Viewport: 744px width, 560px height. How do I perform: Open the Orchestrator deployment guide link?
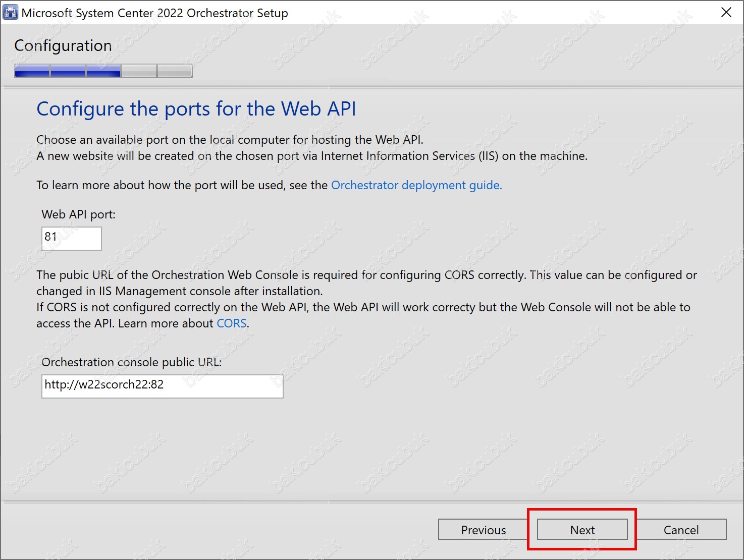pos(416,185)
